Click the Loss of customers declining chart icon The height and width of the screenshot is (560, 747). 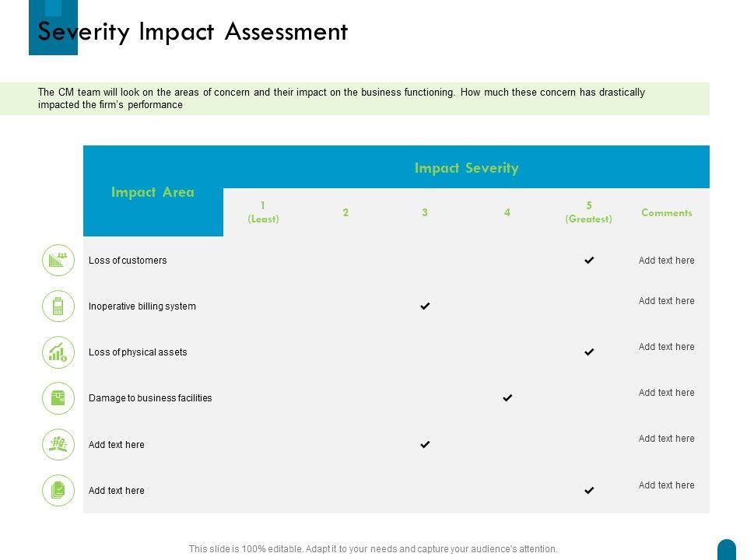(58, 260)
